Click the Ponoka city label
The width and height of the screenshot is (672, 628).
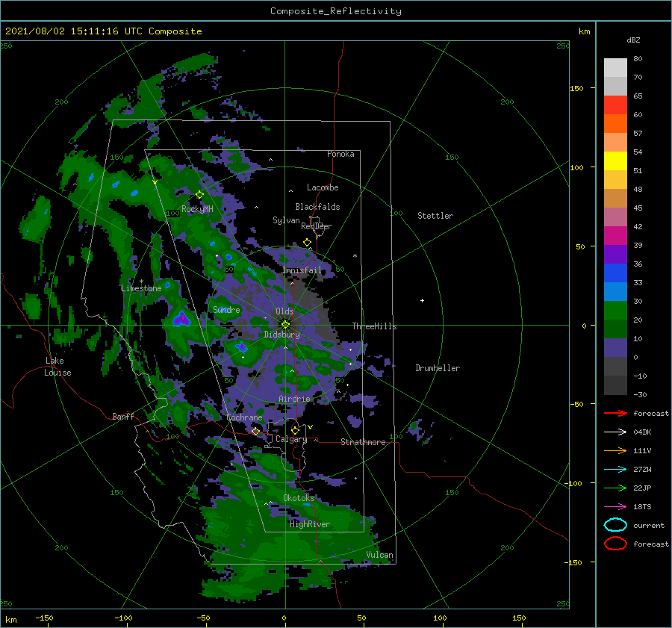[340, 154]
